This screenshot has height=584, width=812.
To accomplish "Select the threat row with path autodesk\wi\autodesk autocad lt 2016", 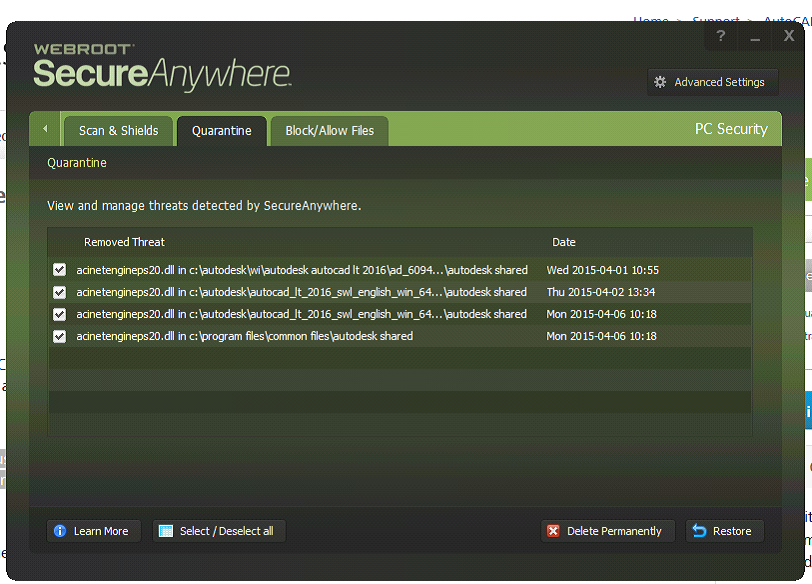I will coord(399,270).
